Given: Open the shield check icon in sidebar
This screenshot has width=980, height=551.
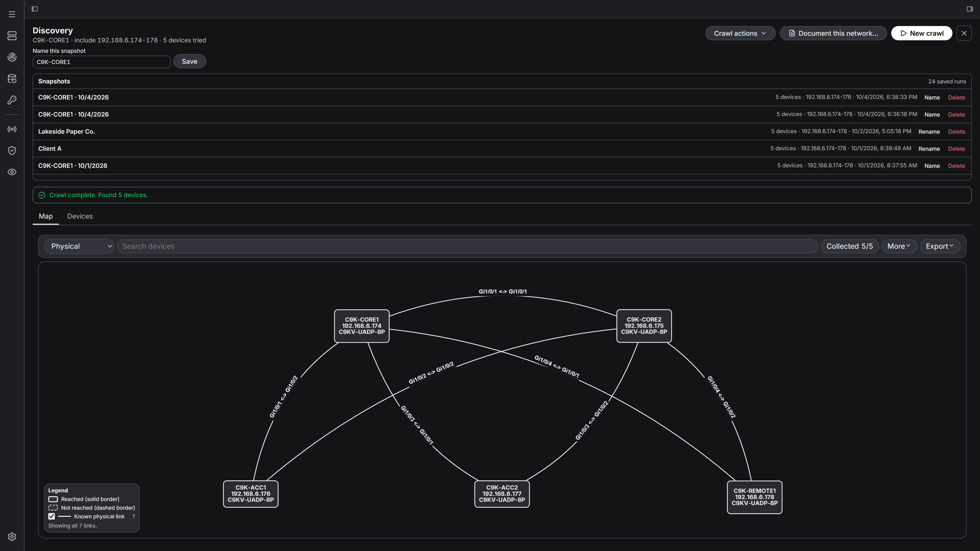Looking at the screenshot, I should pyautogui.click(x=12, y=151).
